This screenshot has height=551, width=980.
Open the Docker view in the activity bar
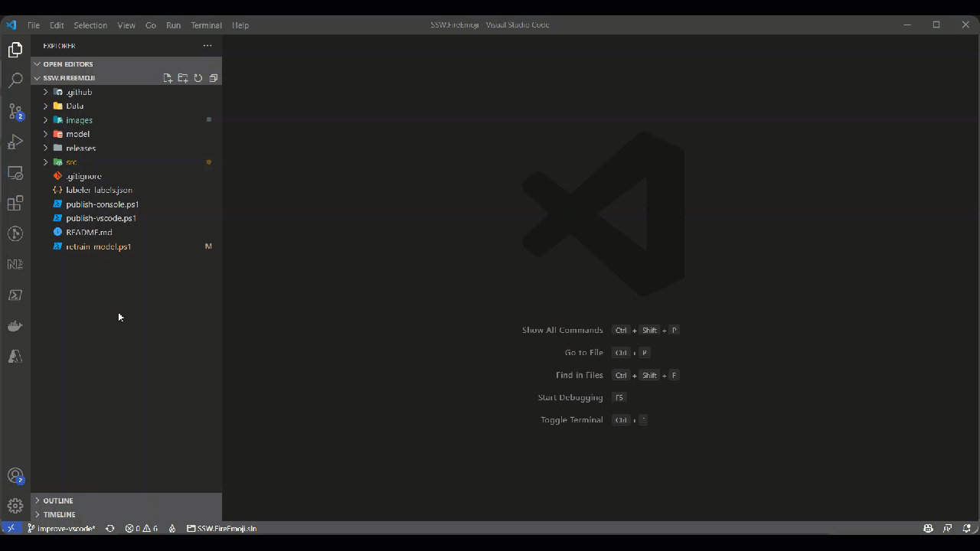(15, 326)
